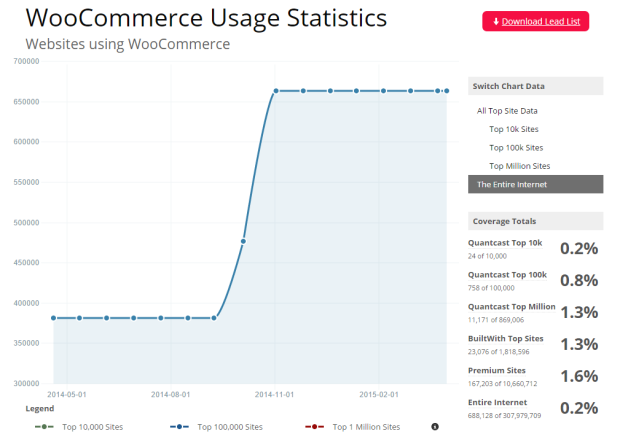Image resolution: width=620 pixels, height=442 pixels.
Task: Click the WooCommerce Usage Statistics heading
Action: point(206,18)
